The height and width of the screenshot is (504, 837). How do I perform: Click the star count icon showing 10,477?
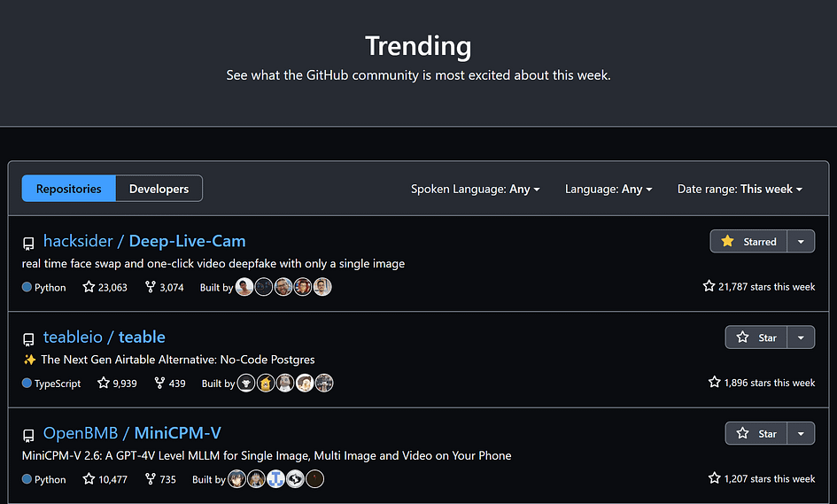89,479
